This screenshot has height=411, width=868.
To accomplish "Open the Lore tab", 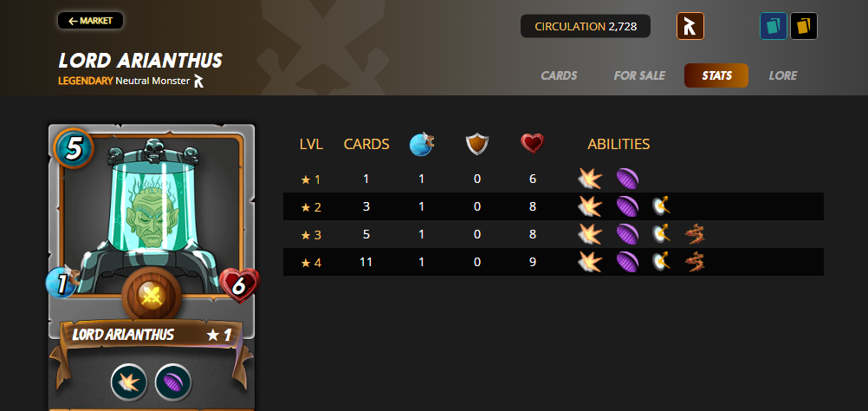I will pyautogui.click(x=783, y=76).
